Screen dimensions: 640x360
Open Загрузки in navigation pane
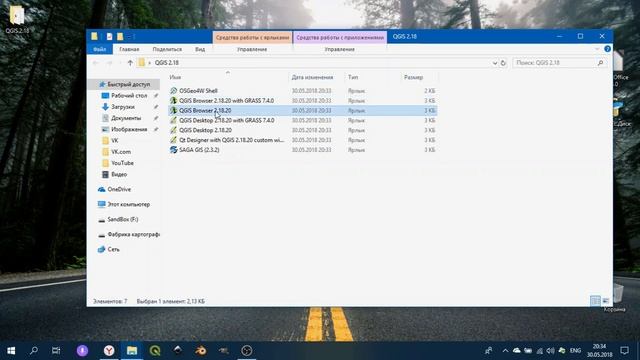click(x=122, y=107)
